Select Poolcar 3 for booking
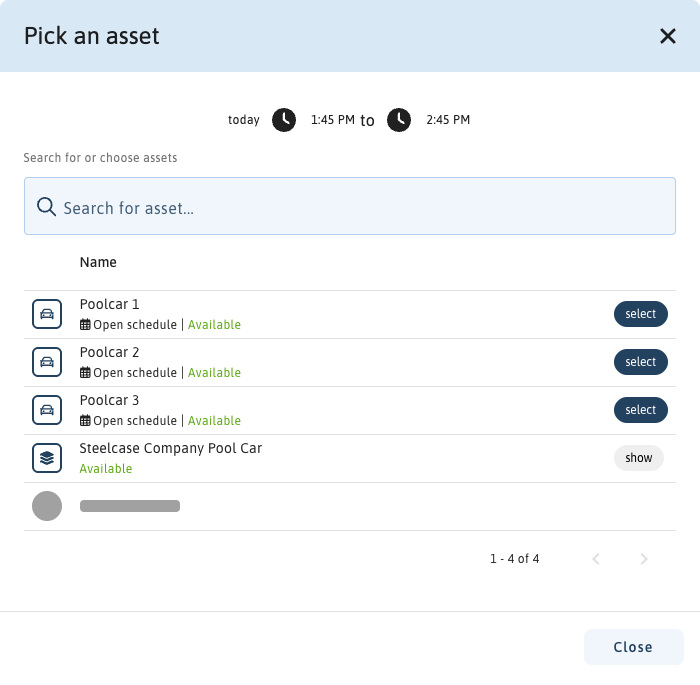This screenshot has width=700, height=685. [640, 410]
